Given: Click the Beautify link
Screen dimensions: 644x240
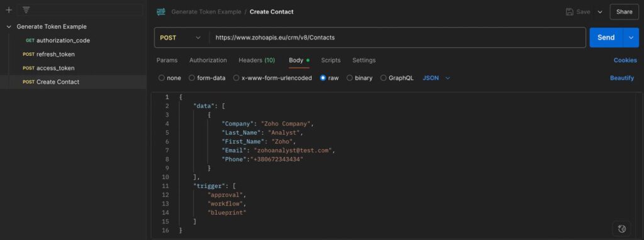Looking at the screenshot, I should coord(622,78).
